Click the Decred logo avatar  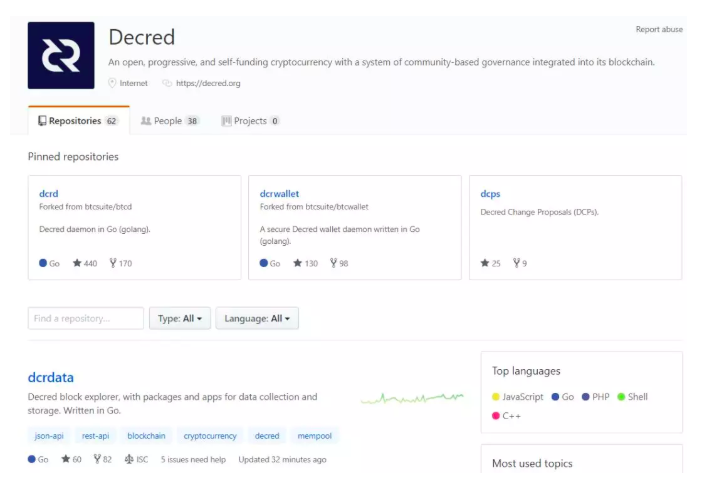61,55
